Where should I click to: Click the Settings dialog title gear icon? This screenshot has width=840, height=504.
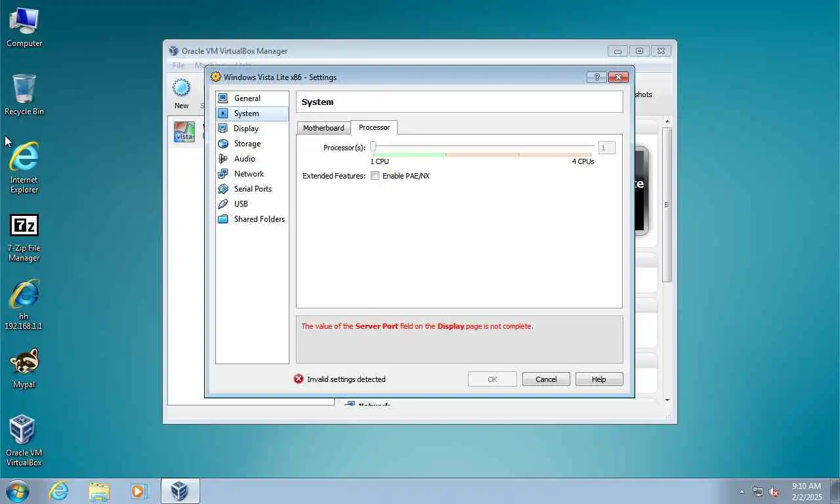coord(216,77)
